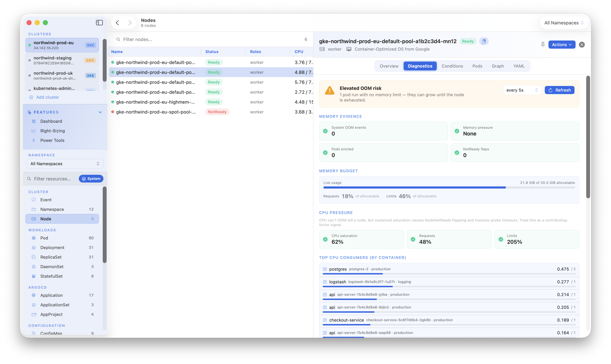Select the northwind-prod-eu cluster
Viewport: 611px width, 364px height.
[62, 45]
